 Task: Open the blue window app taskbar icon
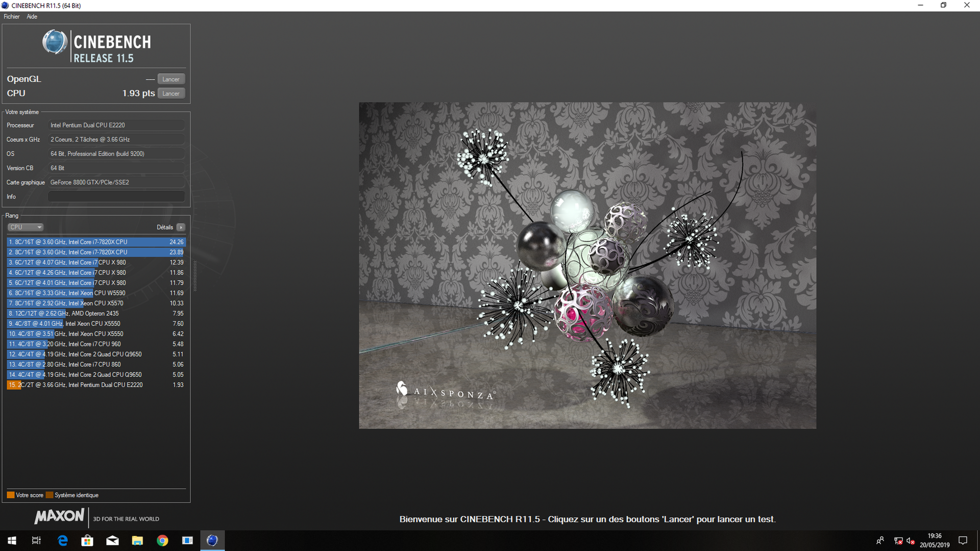point(187,540)
